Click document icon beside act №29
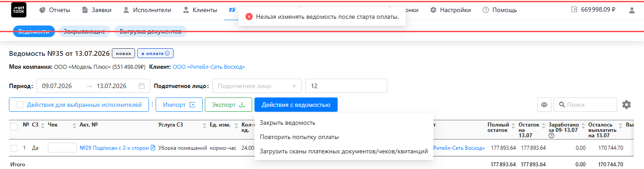644x169 pixels. coord(153,148)
